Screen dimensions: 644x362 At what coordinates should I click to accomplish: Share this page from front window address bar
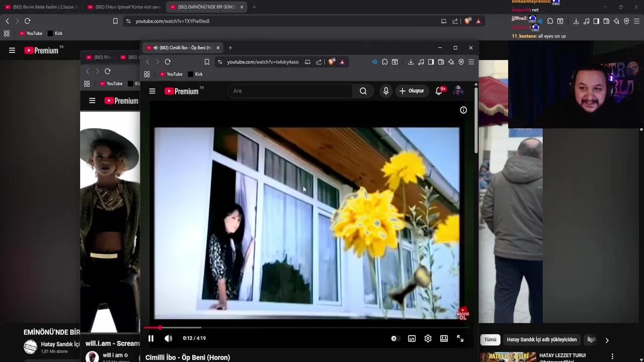point(319,62)
